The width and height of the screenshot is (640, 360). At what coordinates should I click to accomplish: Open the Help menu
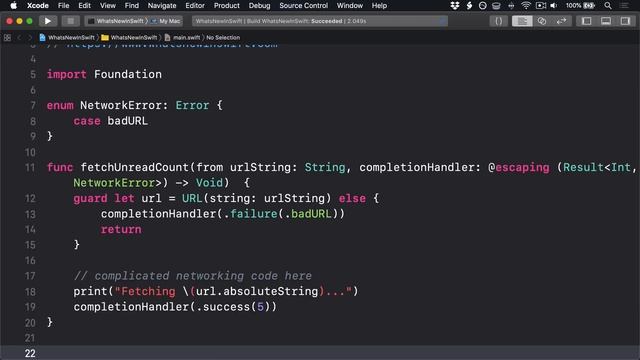pyautogui.click(x=379, y=5)
